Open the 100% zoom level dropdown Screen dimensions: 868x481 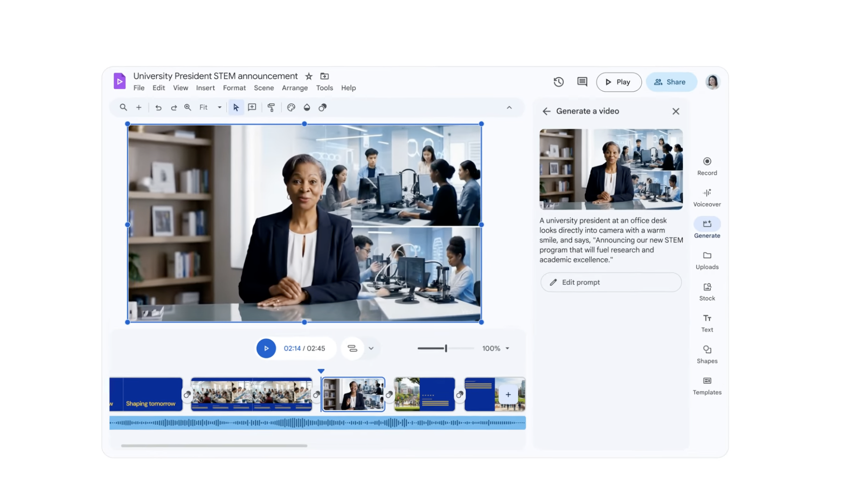coord(496,348)
